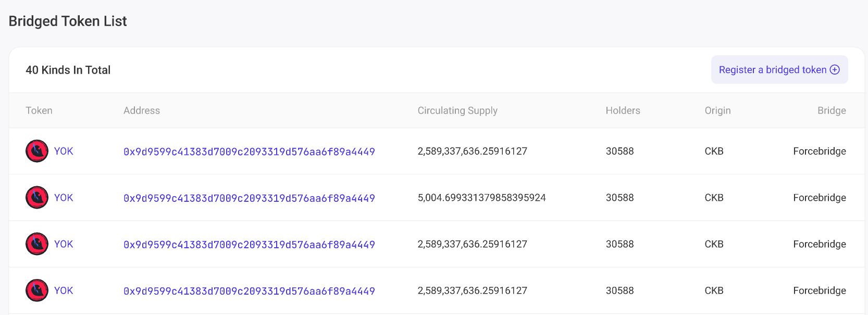Screen dimensions: 868x315
Task: Sort by the Circulating Supply column
Action: pos(457,110)
